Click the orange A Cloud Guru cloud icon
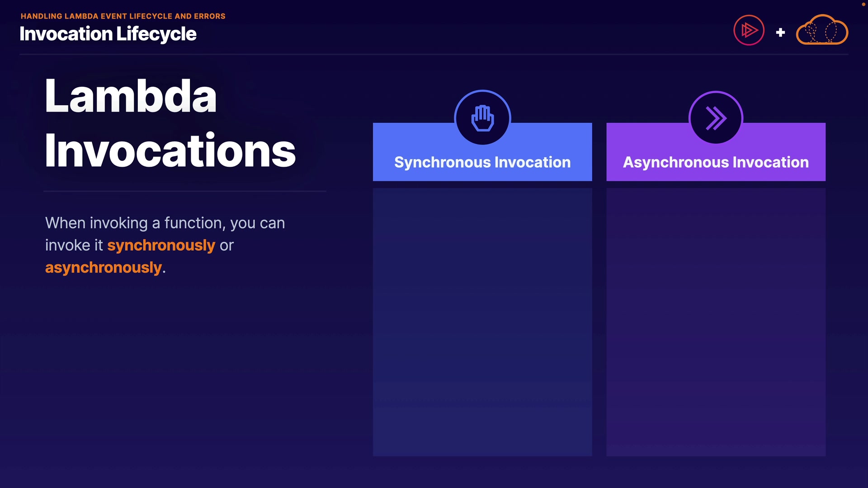The width and height of the screenshot is (868, 488). click(821, 30)
